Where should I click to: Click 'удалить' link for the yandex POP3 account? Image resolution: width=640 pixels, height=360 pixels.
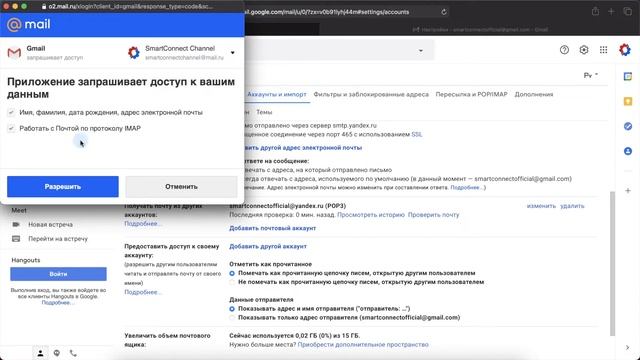pyautogui.click(x=572, y=206)
